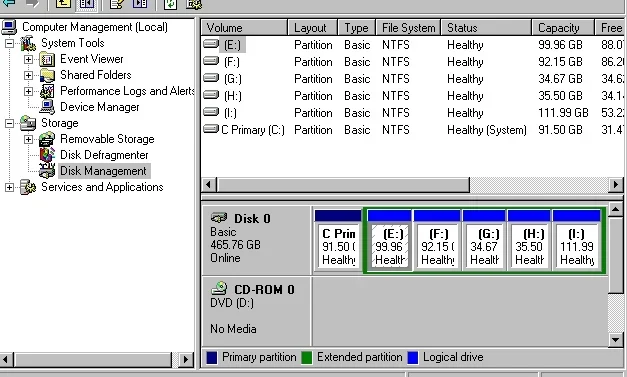Click the 'No Media' text under CD-ROM 0
The width and height of the screenshot is (627, 377).
pyautogui.click(x=233, y=329)
